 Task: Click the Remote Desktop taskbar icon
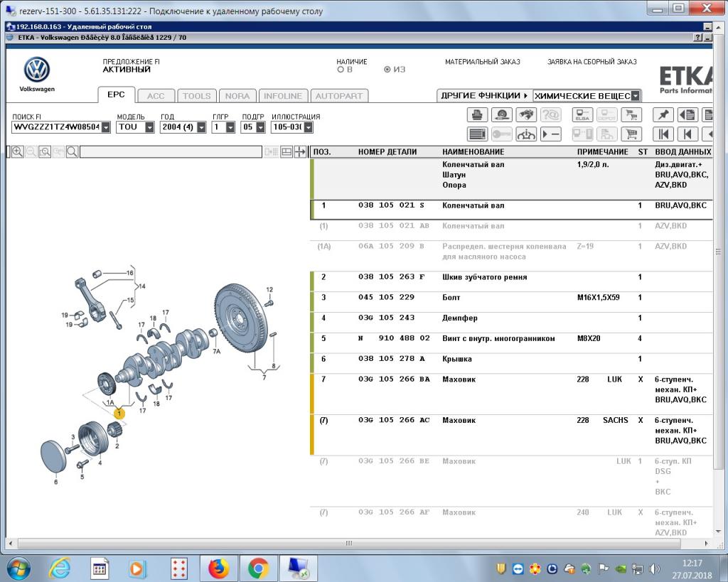click(x=299, y=568)
